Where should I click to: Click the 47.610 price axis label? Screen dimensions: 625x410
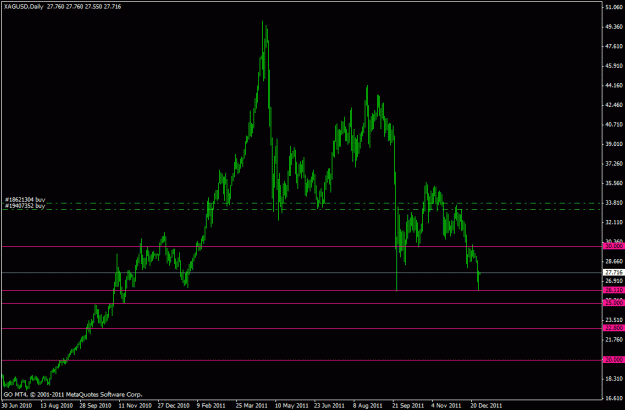click(x=614, y=46)
